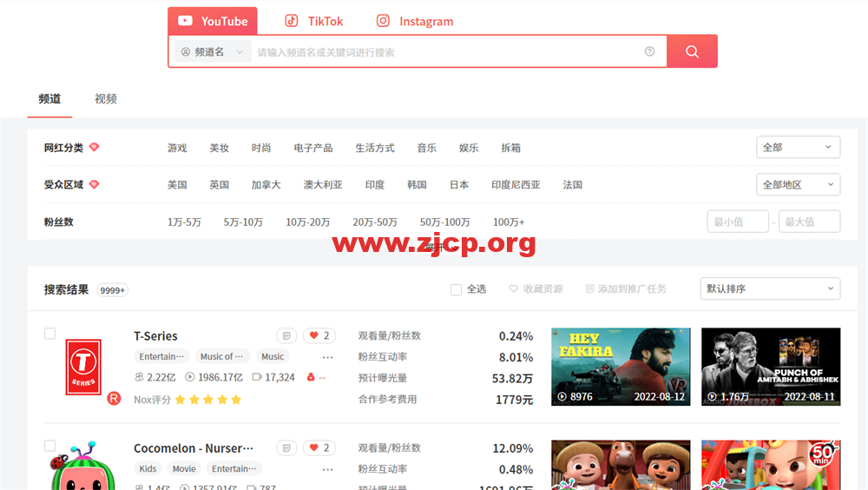Filter audience region by 印度尼西亚

coord(516,184)
